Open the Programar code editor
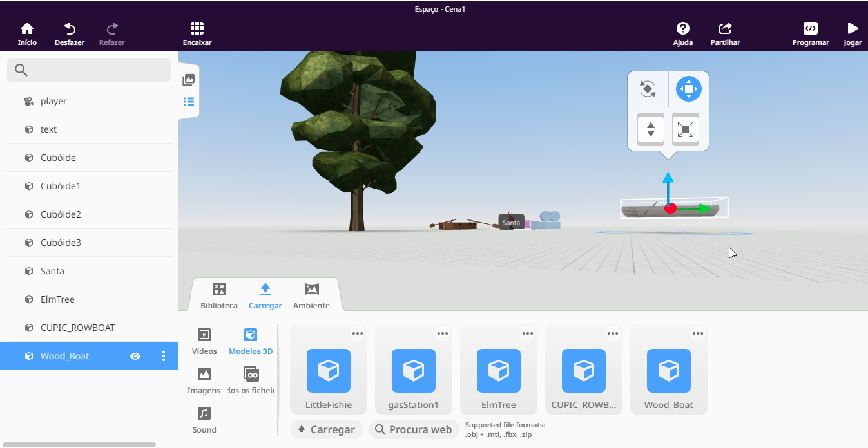This screenshot has height=448, width=868. [811, 34]
